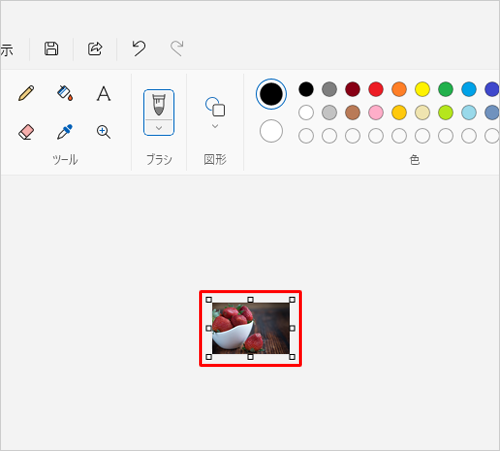Click the Redo arrow
Screen dimensions: 500x451
pos(177,49)
